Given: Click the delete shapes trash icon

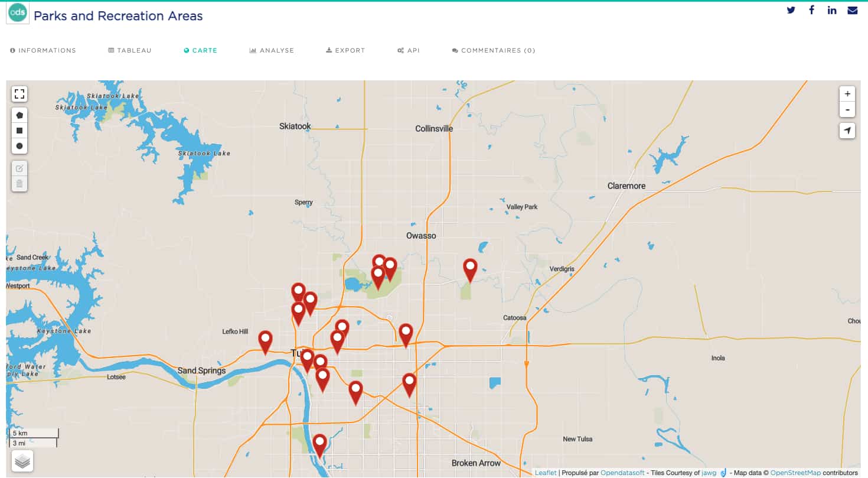Looking at the screenshot, I should [x=19, y=184].
